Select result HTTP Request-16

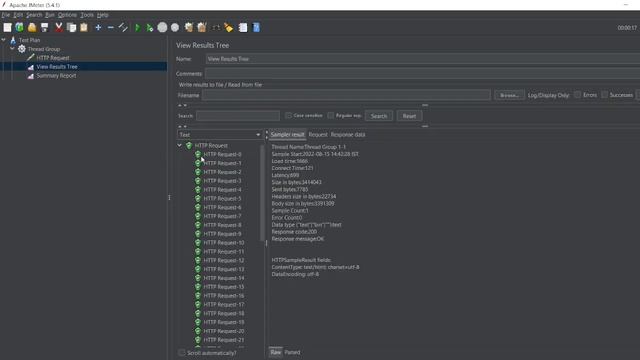click(224, 296)
